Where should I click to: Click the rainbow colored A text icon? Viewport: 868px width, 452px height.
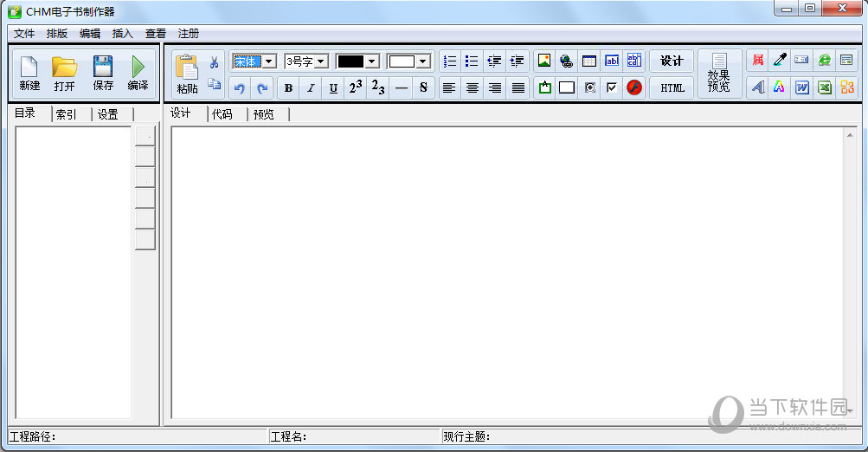coord(780,87)
